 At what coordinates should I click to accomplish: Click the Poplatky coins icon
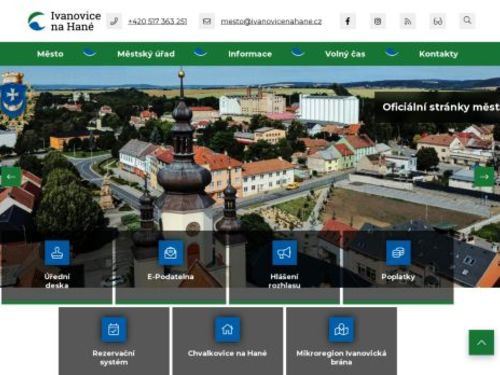coord(398,253)
